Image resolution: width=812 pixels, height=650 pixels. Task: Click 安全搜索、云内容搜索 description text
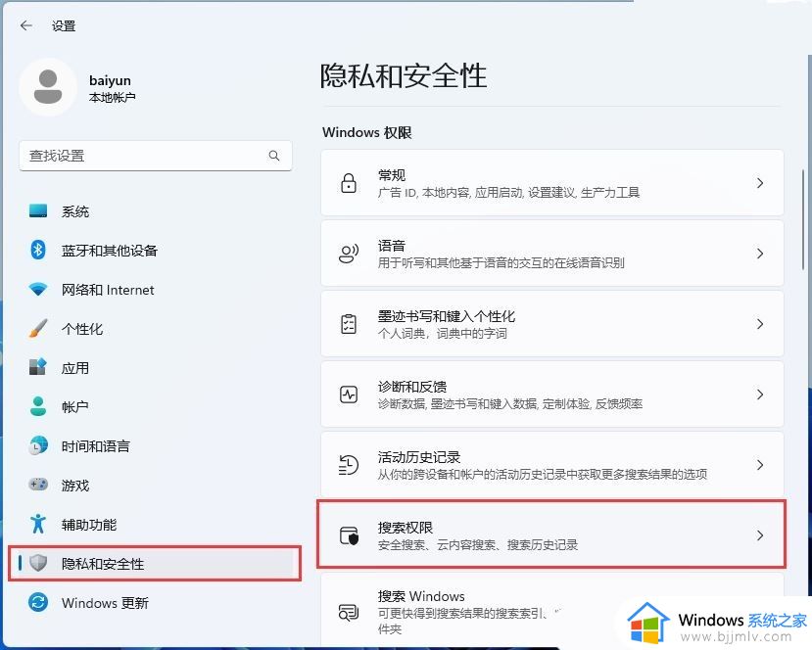point(477,545)
